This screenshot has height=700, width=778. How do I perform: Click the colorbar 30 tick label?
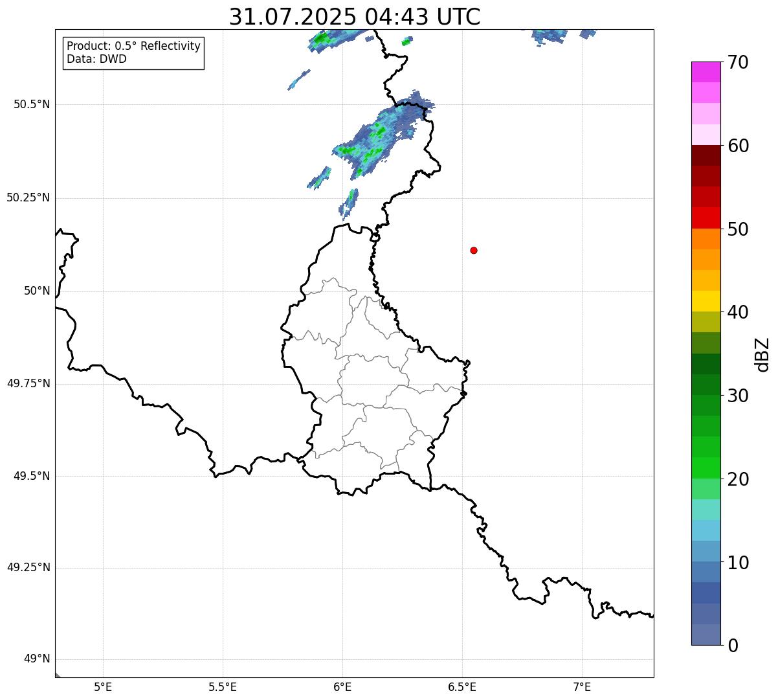739,396
